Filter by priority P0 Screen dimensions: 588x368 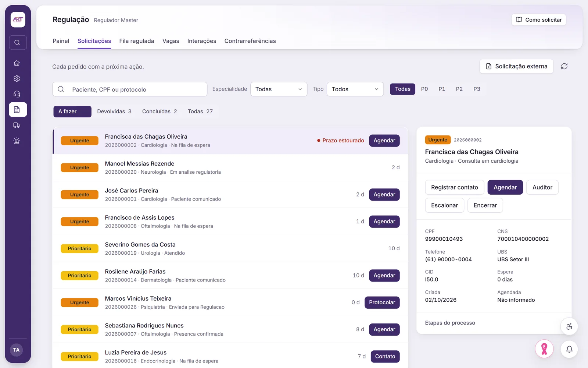click(x=424, y=89)
